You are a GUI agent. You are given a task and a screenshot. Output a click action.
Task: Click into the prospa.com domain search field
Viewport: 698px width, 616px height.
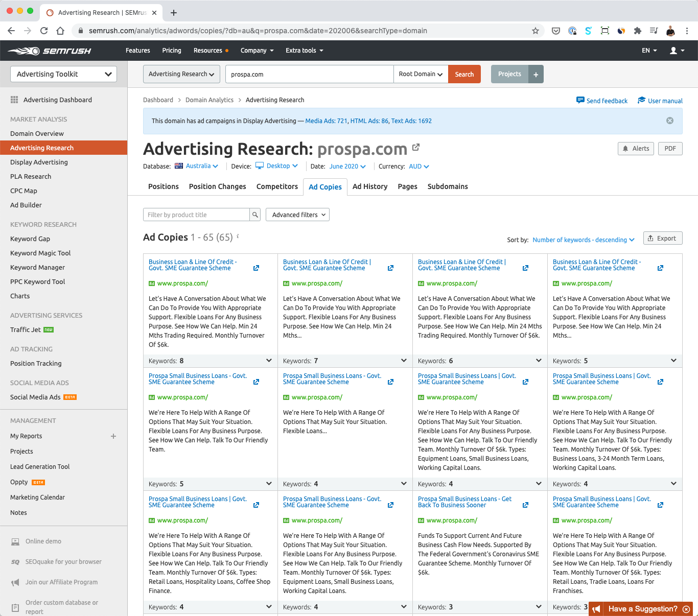click(309, 74)
